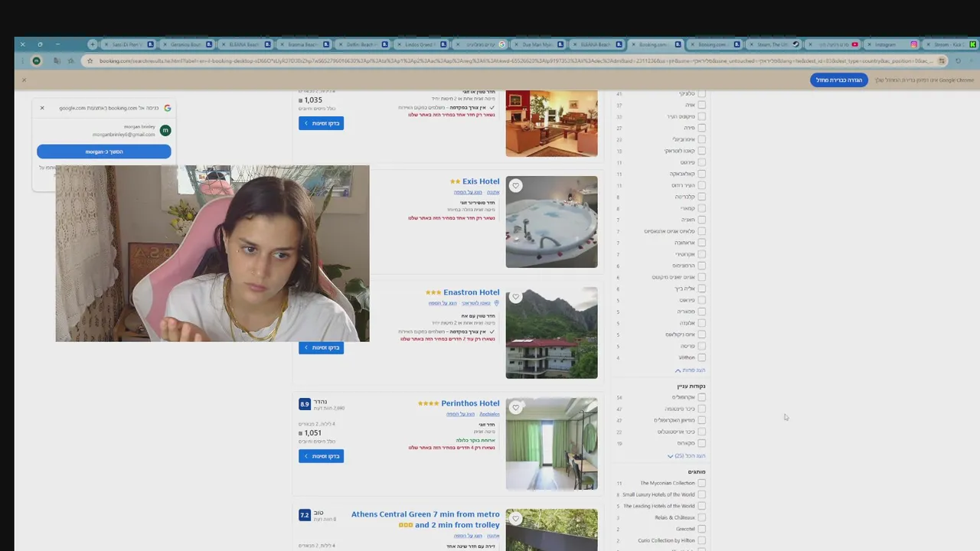
Task: Click 'Continue as morgan' button
Action: [104, 152]
